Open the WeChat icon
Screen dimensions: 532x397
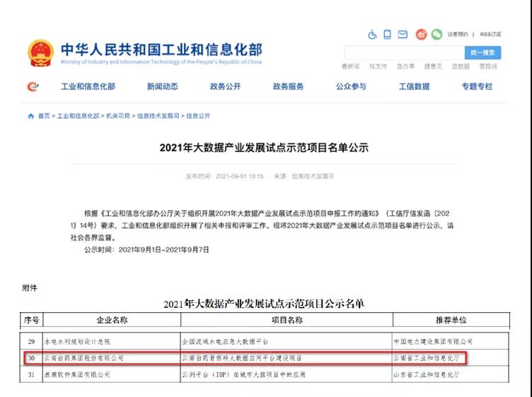tap(436, 34)
